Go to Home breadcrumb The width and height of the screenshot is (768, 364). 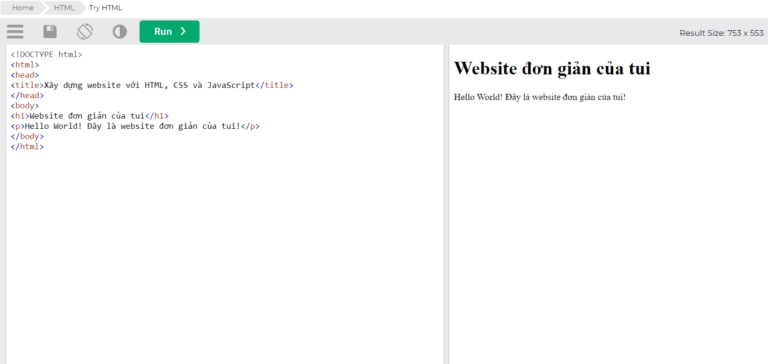(x=23, y=8)
